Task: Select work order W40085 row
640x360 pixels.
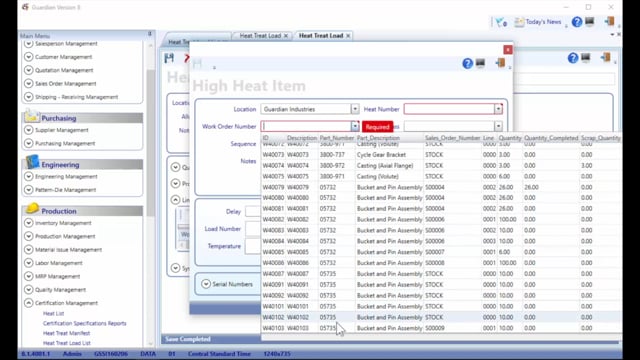Action: pos(441,252)
